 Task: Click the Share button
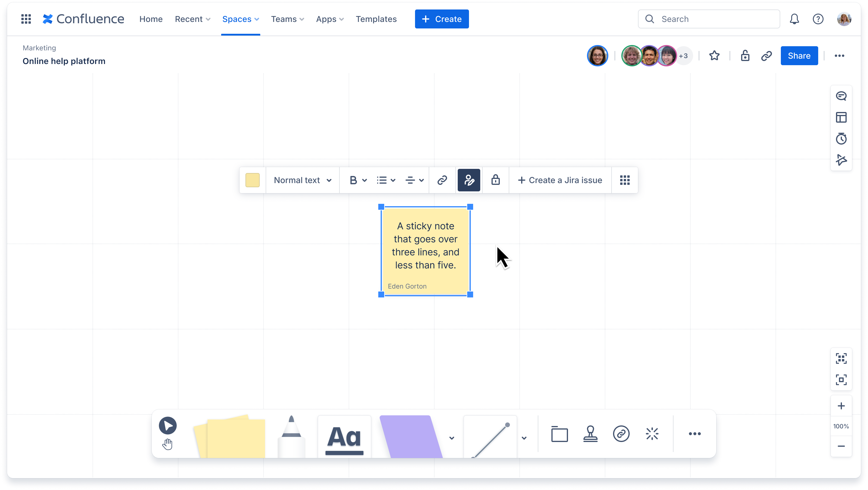click(x=799, y=56)
